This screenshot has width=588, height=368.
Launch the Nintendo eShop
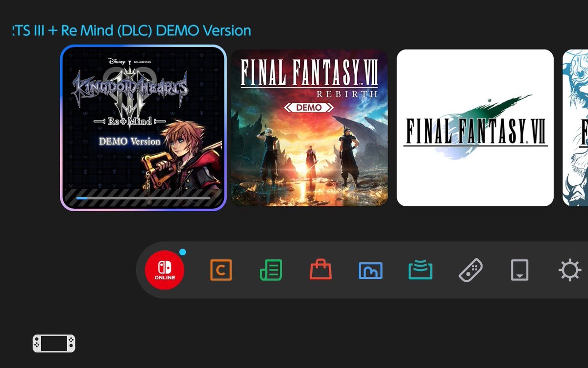click(321, 270)
